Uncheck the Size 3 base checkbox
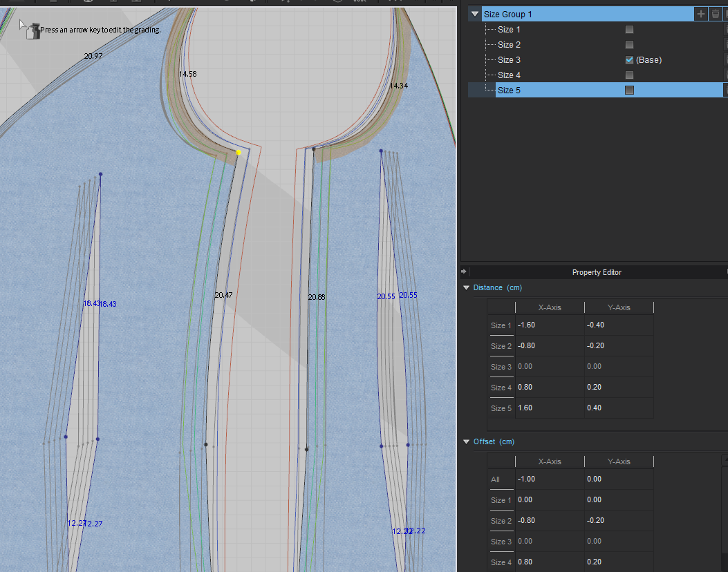 pos(629,60)
